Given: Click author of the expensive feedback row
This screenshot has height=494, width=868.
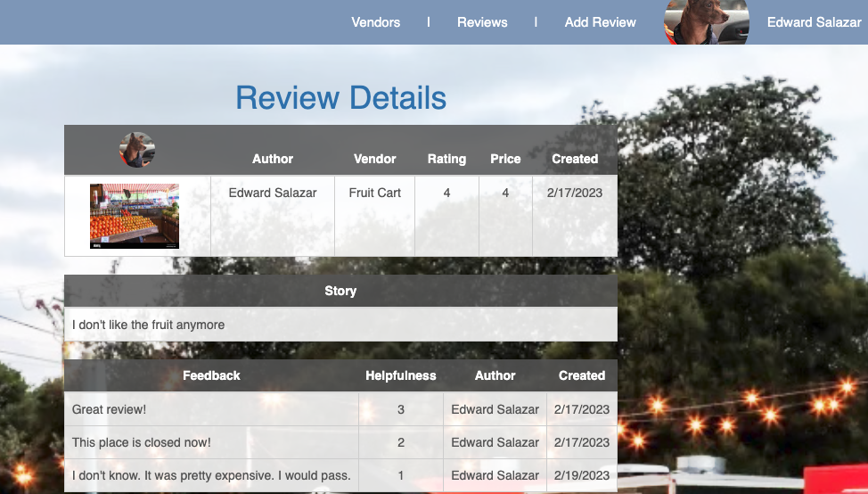Looking at the screenshot, I should (495, 476).
